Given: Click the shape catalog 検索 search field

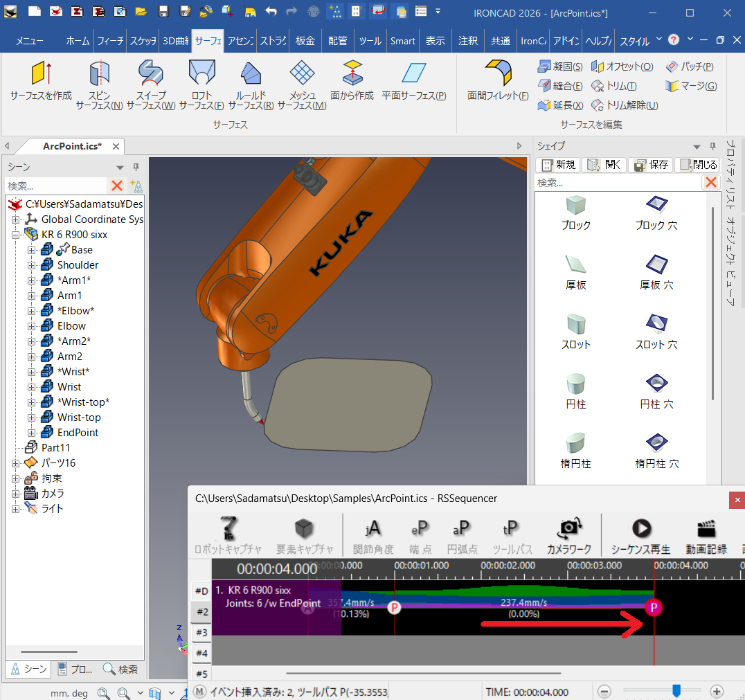Looking at the screenshot, I should (x=618, y=183).
